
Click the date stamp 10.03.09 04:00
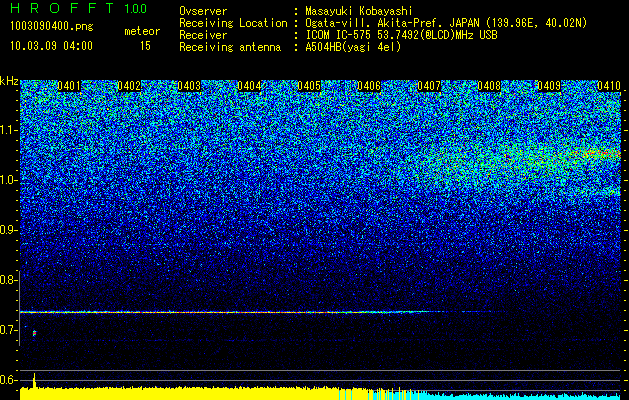pyautogui.click(x=51, y=46)
